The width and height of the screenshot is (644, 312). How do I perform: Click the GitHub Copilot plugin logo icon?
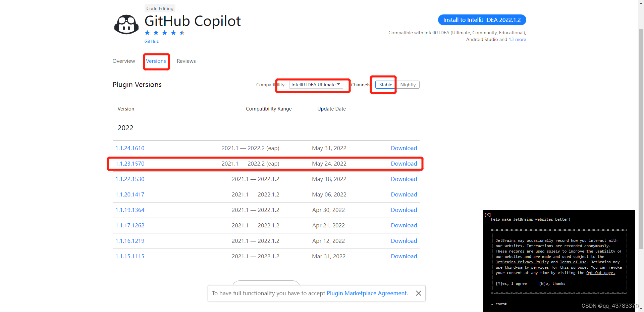[x=126, y=25]
